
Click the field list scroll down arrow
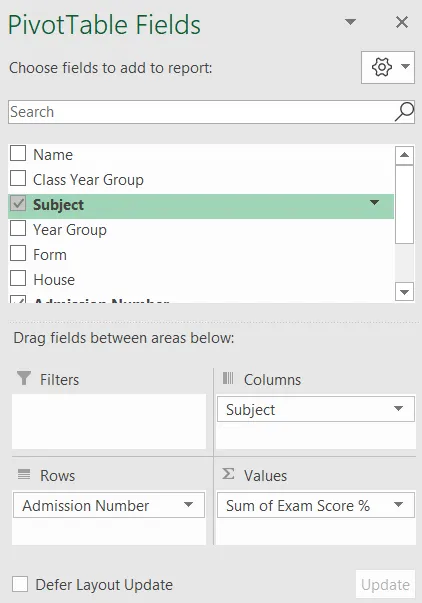click(404, 292)
